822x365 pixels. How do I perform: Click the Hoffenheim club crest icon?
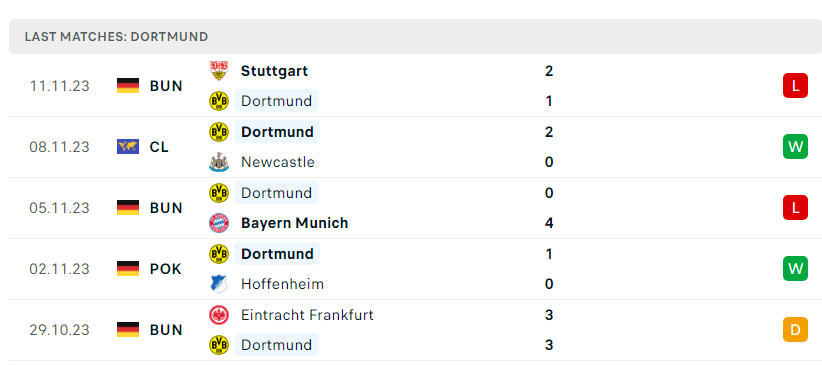pyautogui.click(x=219, y=284)
